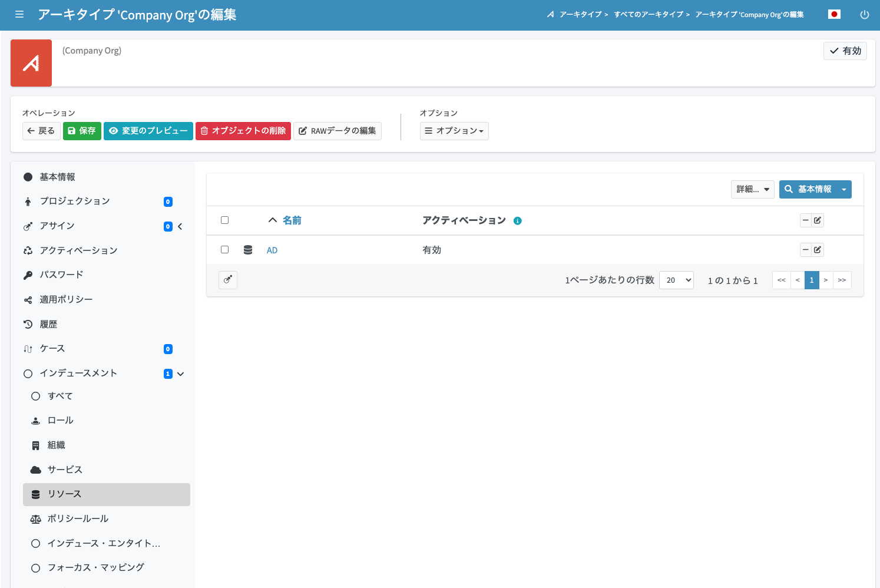The image size is (880, 588).
Task: Check the AD row checkbox
Action: pyautogui.click(x=224, y=249)
